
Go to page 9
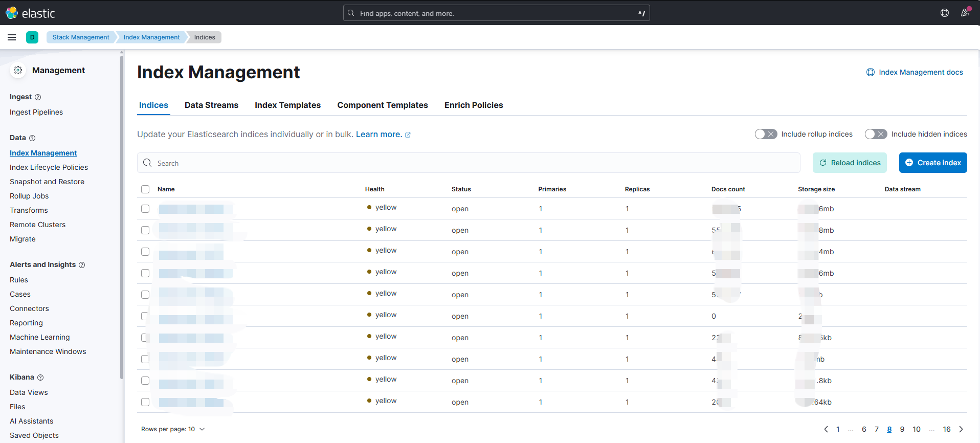(902, 429)
